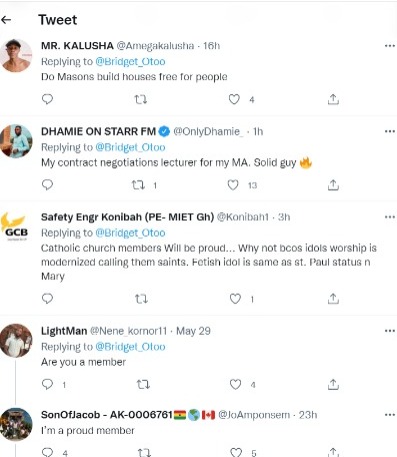Retweet MR. KALUSHA's Masons tweet

[140, 99]
